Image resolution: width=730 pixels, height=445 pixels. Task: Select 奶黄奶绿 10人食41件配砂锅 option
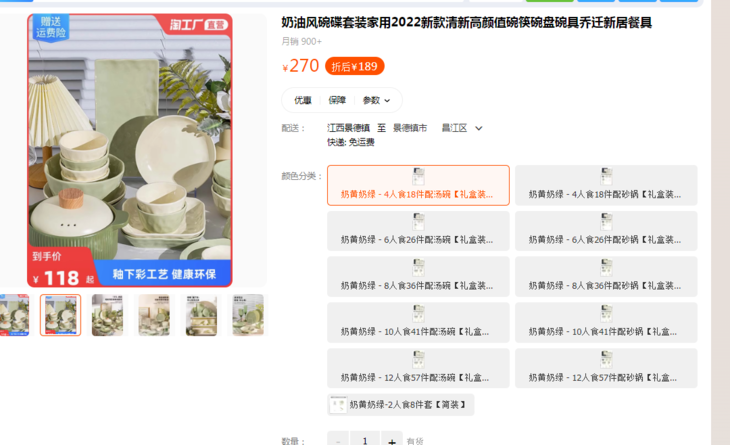click(606, 323)
